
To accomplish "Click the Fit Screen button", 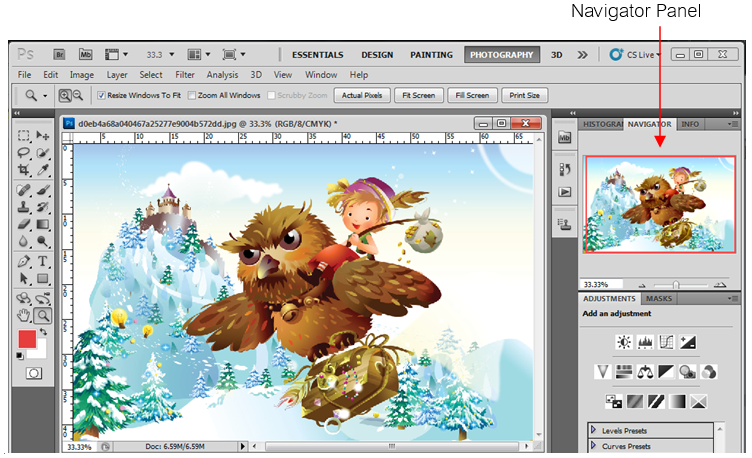I will coord(417,96).
